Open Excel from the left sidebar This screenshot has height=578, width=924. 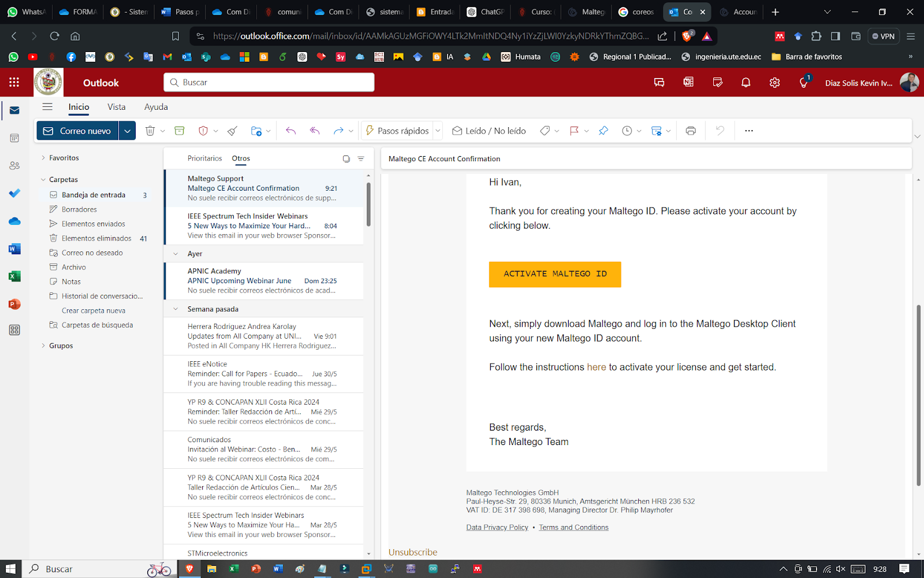click(14, 276)
